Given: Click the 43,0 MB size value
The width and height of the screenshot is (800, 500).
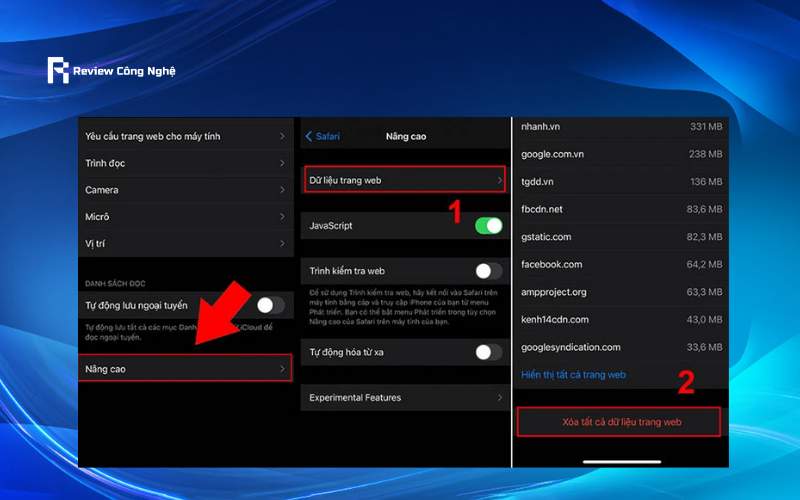Looking at the screenshot, I should point(705,319).
